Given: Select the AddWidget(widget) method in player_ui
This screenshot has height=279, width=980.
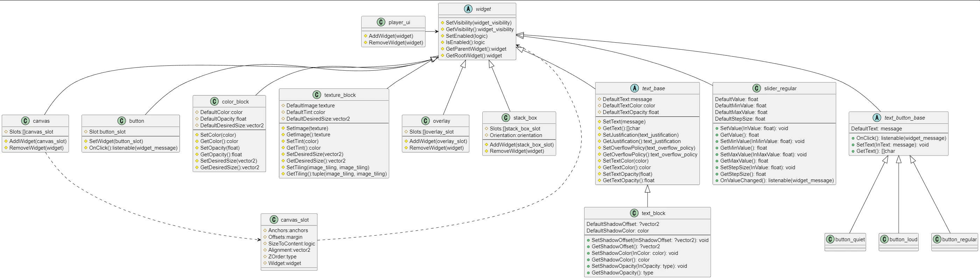Looking at the screenshot, I should pyautogui.click(x=391, y=36).
